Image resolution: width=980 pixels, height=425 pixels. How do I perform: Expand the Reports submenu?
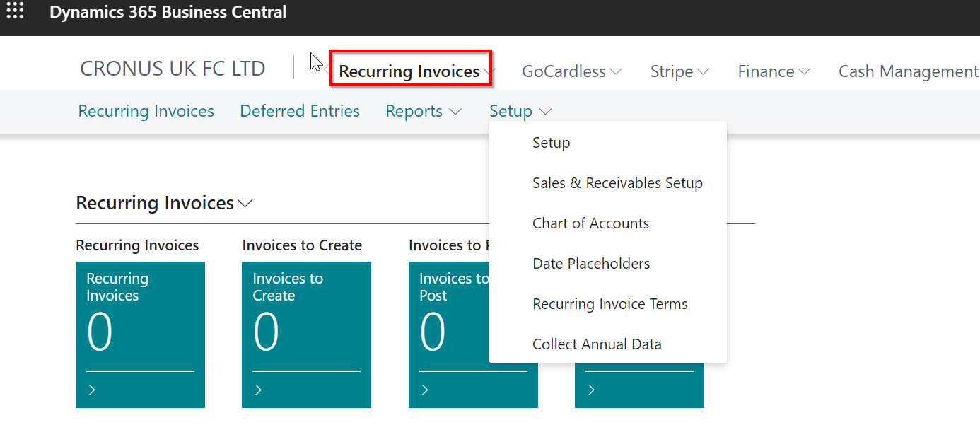[424, 112]
